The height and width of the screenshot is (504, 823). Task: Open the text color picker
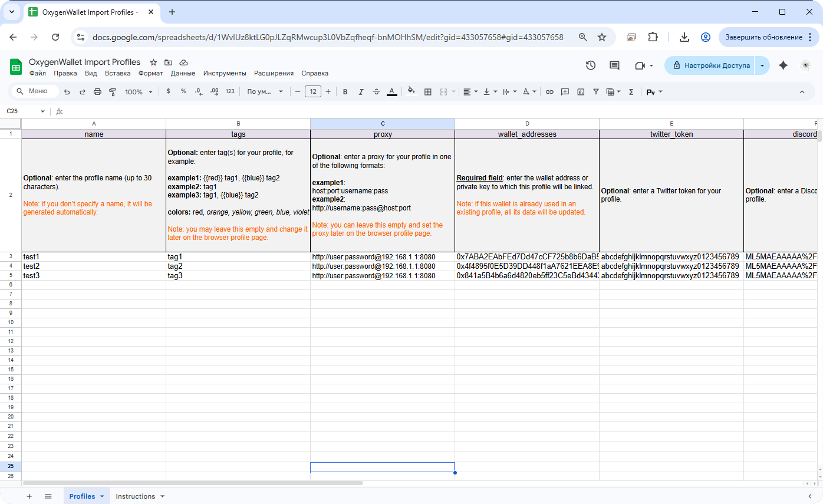[391, 92]
